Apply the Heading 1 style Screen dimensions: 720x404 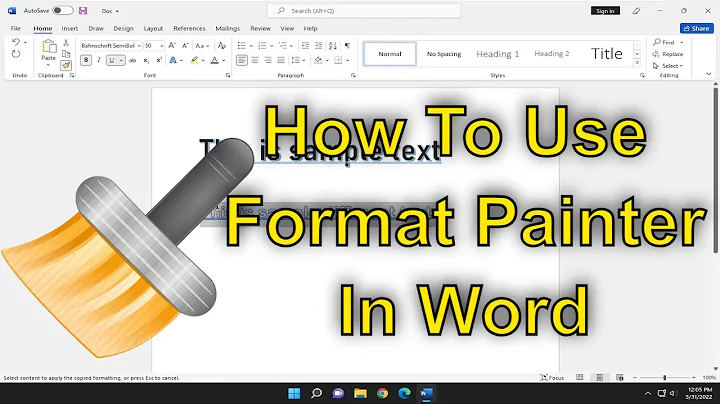point(498,54)
